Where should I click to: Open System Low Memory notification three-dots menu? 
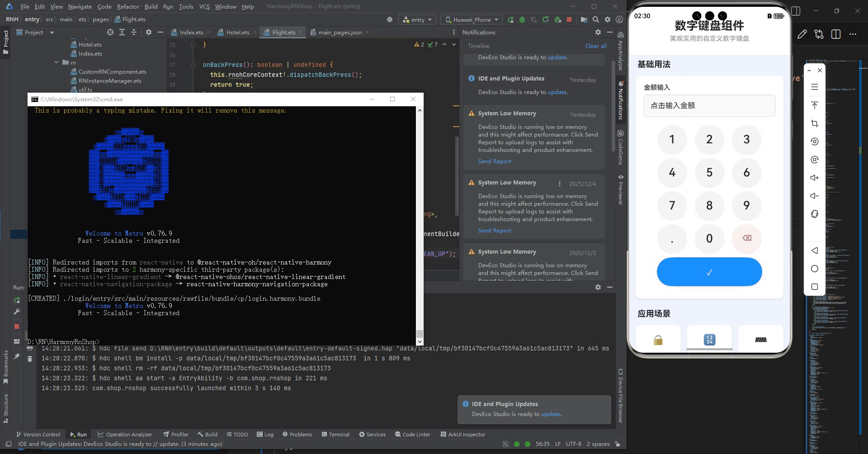tap(559, 184)
